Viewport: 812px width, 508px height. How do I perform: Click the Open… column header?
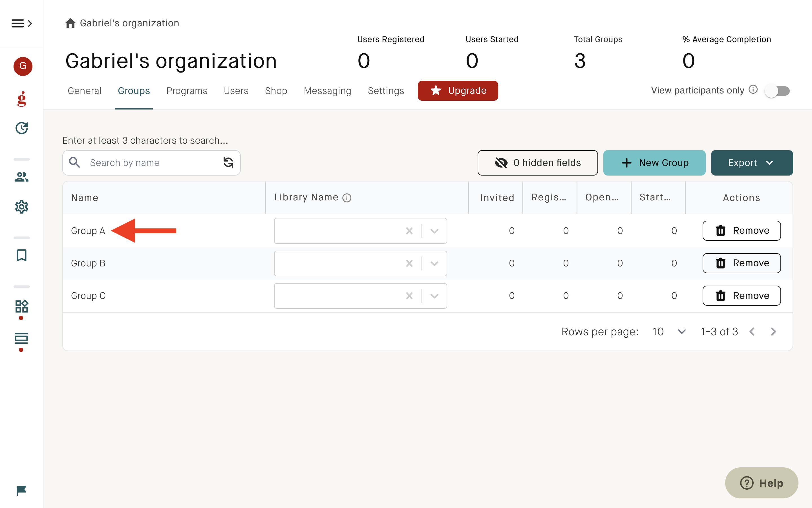(602, 198)
